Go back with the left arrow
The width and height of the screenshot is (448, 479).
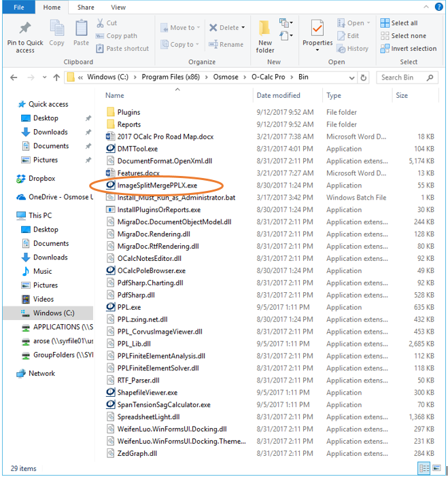point(14,77)
